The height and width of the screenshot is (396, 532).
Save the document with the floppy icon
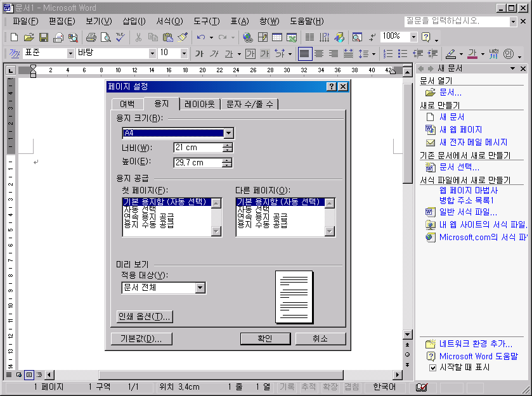(x=44, y=37)
